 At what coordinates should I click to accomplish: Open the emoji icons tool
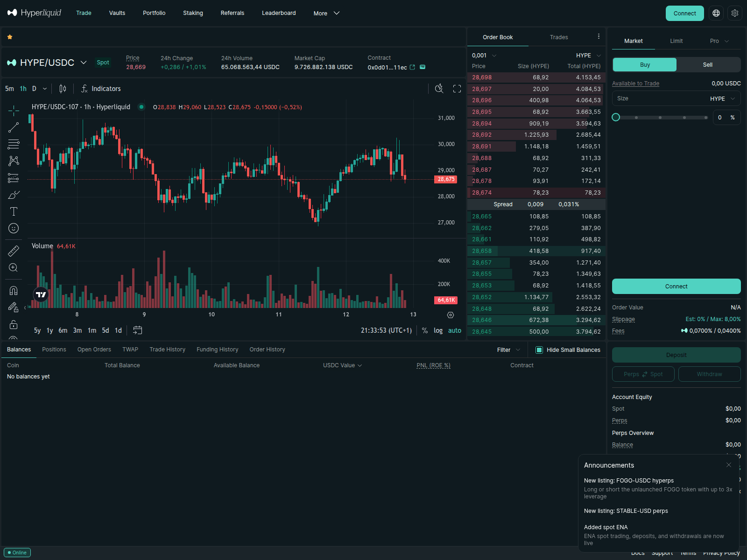click(x=14, y=228)
